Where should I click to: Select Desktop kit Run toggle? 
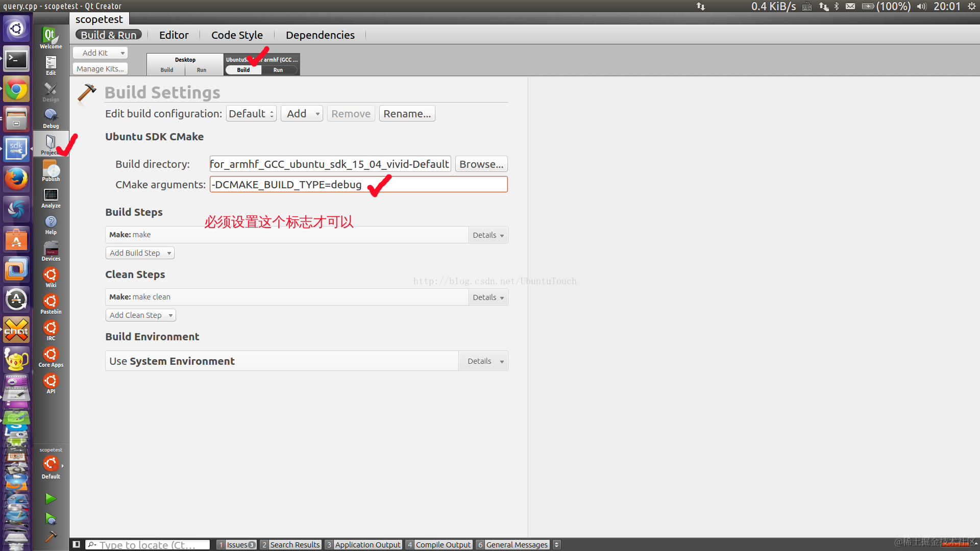pyautogui.click(x=202, y=70)
